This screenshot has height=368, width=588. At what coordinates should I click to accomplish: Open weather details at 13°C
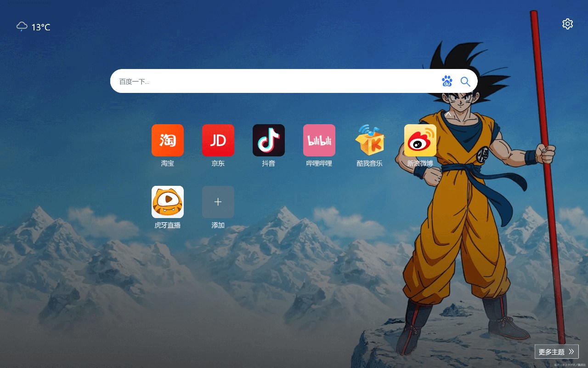(x=41, y=27)
